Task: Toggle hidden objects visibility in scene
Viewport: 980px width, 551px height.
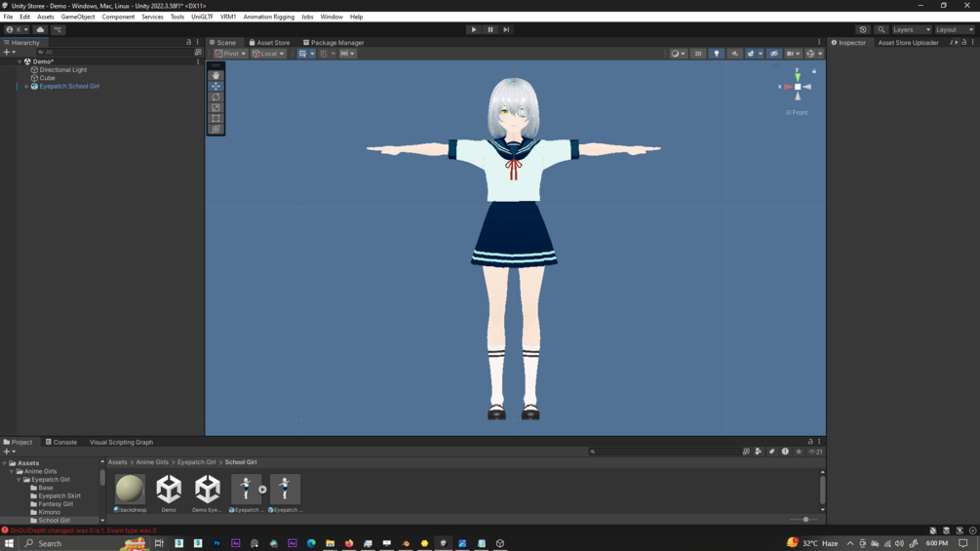Action: pos(773,54)
